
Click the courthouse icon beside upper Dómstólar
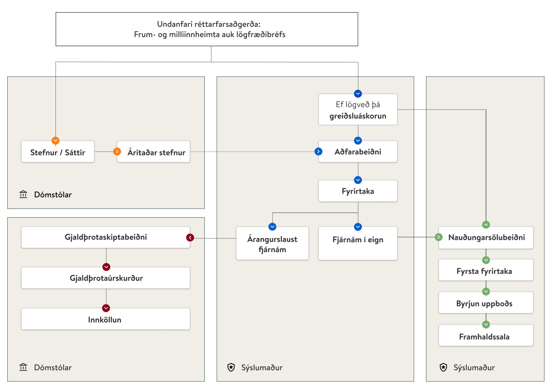[x=23, y=194]
